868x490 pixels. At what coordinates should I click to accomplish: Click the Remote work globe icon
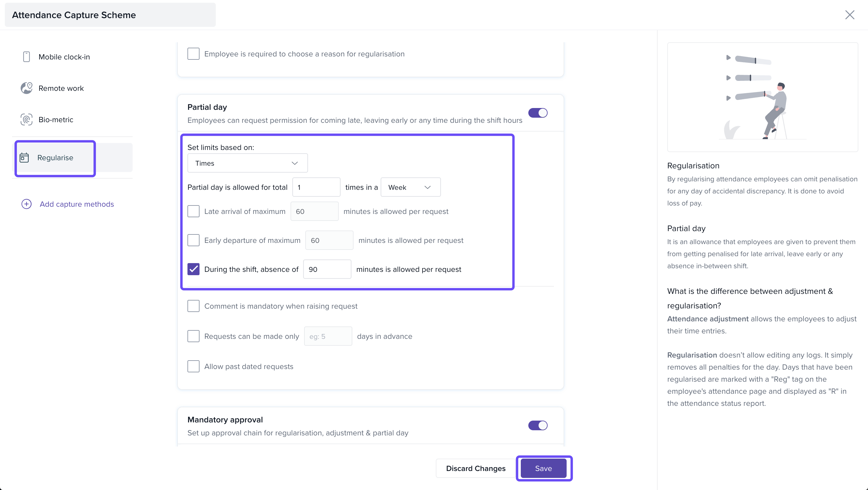26,88
